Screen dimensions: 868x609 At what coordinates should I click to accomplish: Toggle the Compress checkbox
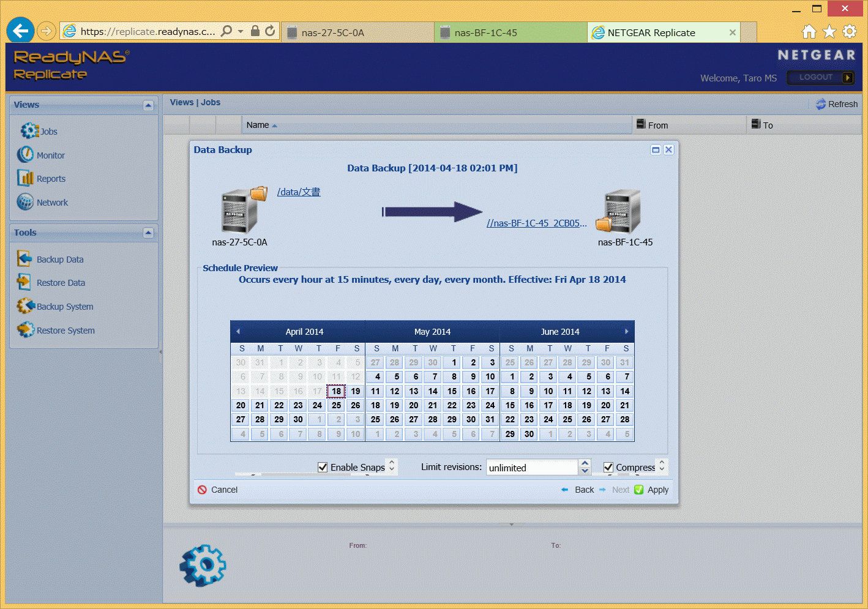point(608,467)
